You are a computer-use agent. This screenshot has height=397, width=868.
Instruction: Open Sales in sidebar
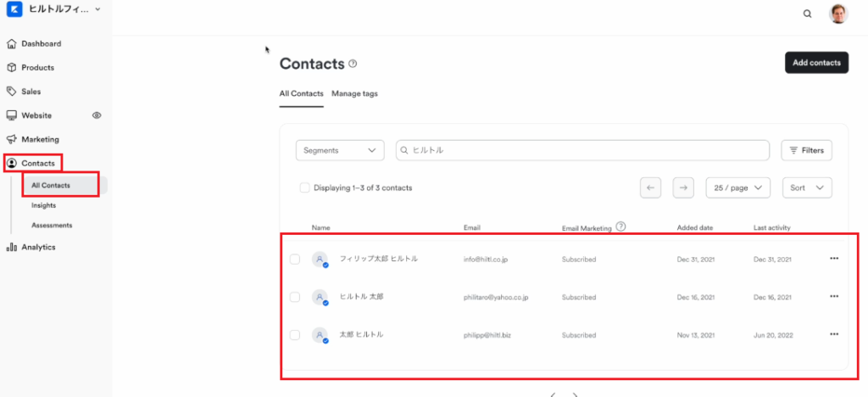coord(31,92)
